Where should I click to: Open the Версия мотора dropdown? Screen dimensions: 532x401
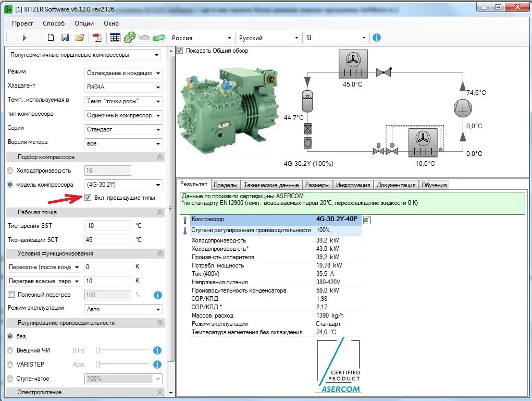click(x=123, y=143)
